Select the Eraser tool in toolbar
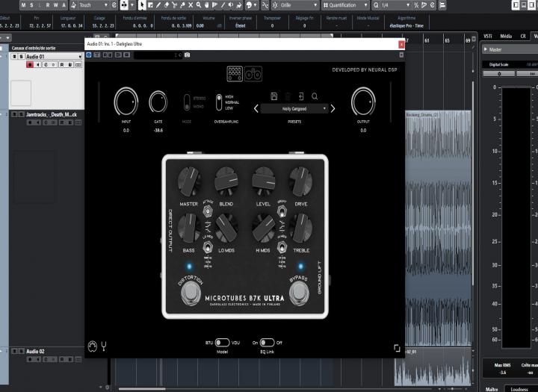 click(167, 5)
